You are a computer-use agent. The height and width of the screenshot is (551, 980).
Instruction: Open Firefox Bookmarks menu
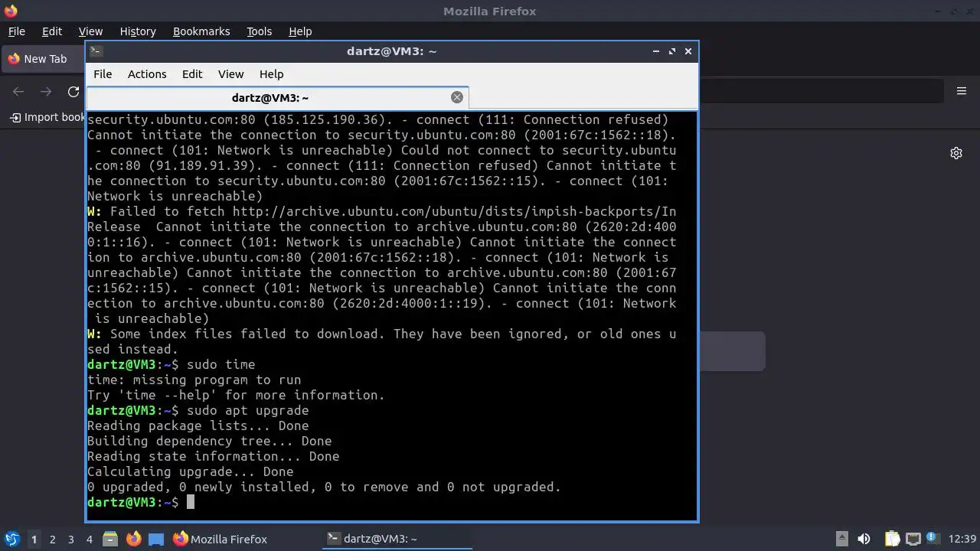pos(201,31)
